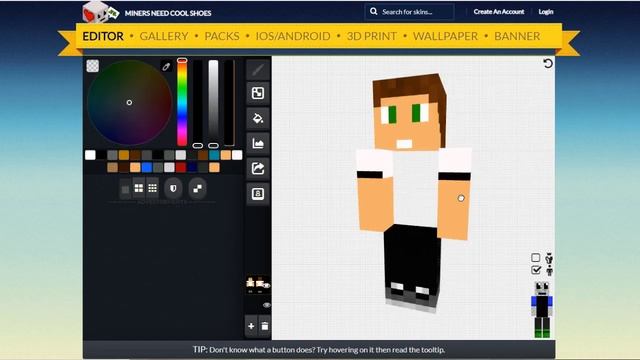
Task: Pick the navy blue palette swatch
Action: point(192,167)
